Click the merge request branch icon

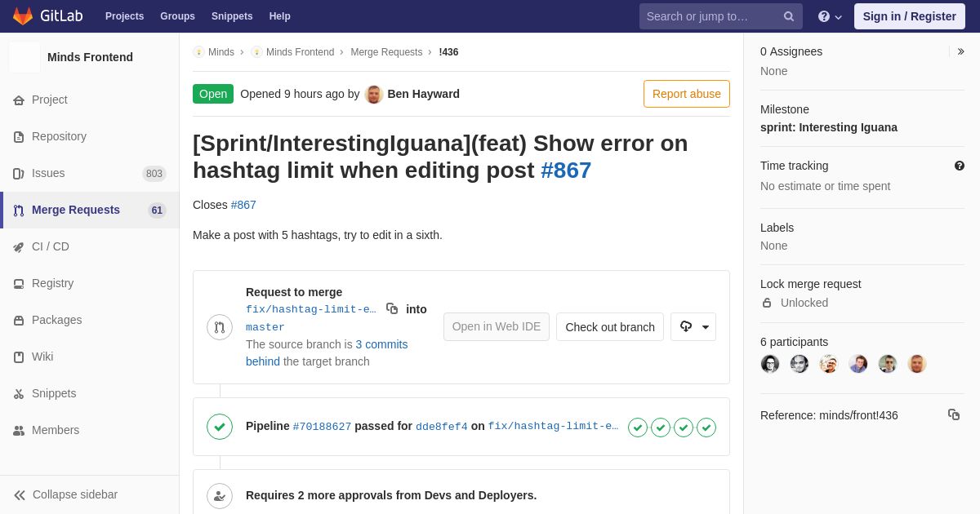(220, 327)
